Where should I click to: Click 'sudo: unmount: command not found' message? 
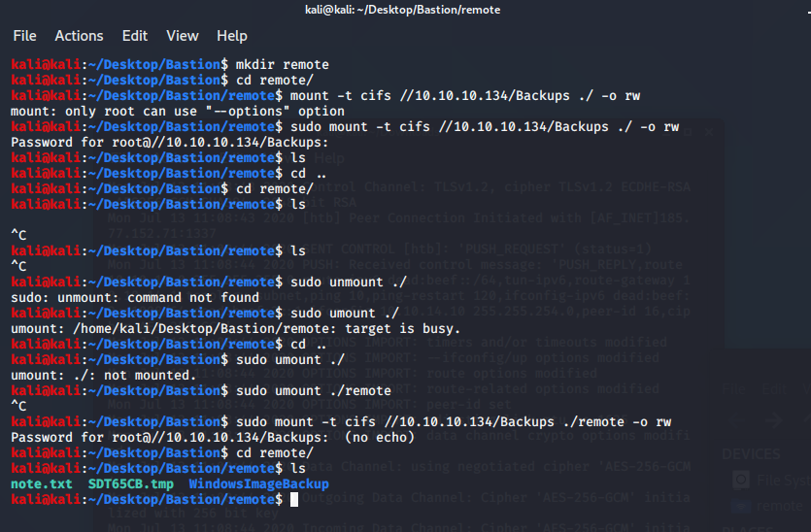point(135,297)
